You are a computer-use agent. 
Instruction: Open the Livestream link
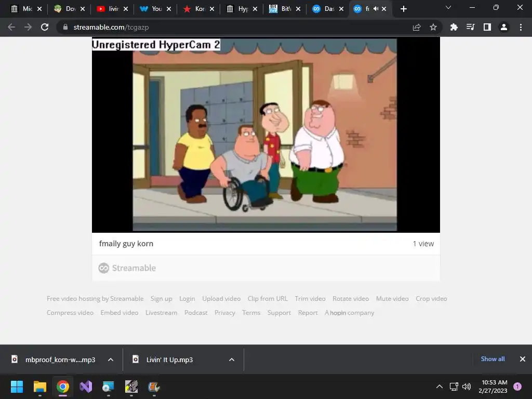click(161, 313)
